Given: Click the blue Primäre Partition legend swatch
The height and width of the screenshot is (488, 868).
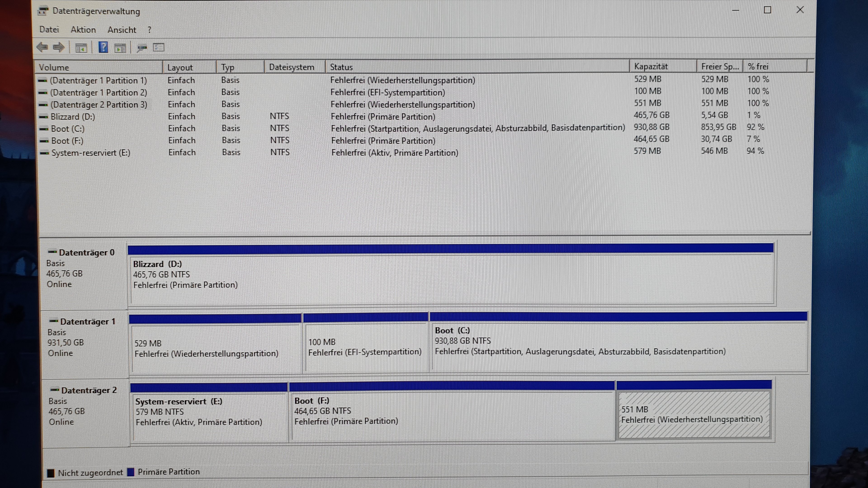Looking at the screenshot, I should [x=131, y=472].
